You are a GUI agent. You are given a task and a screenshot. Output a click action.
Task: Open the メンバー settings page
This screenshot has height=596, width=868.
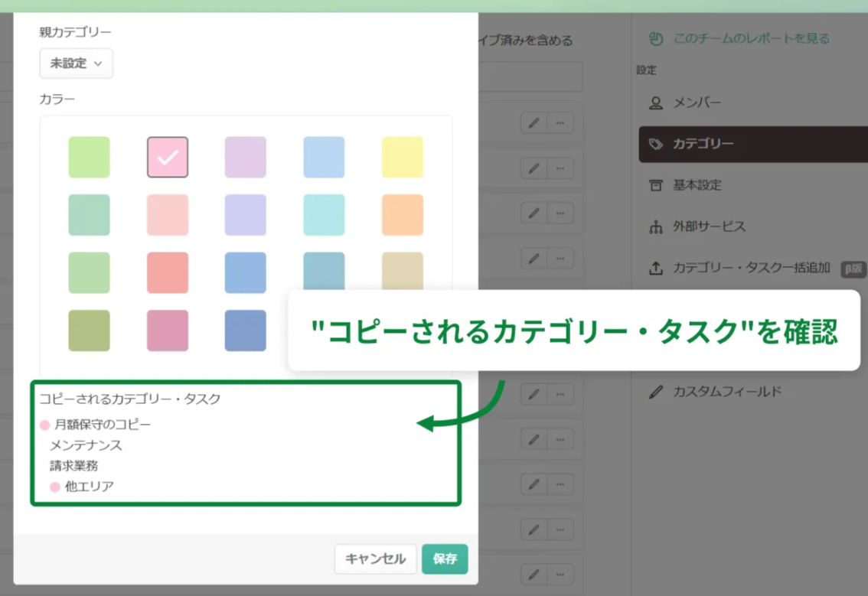tap(693, 102)
